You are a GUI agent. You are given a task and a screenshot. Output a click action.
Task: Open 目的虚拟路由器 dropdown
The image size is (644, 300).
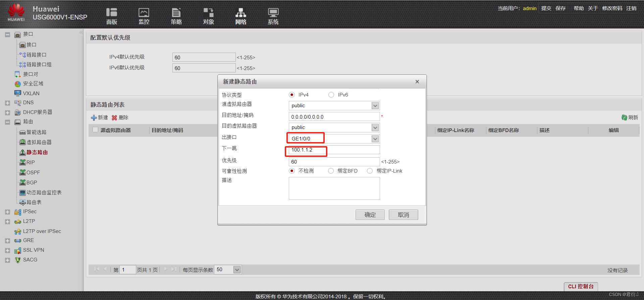click(x=375, y=127)
